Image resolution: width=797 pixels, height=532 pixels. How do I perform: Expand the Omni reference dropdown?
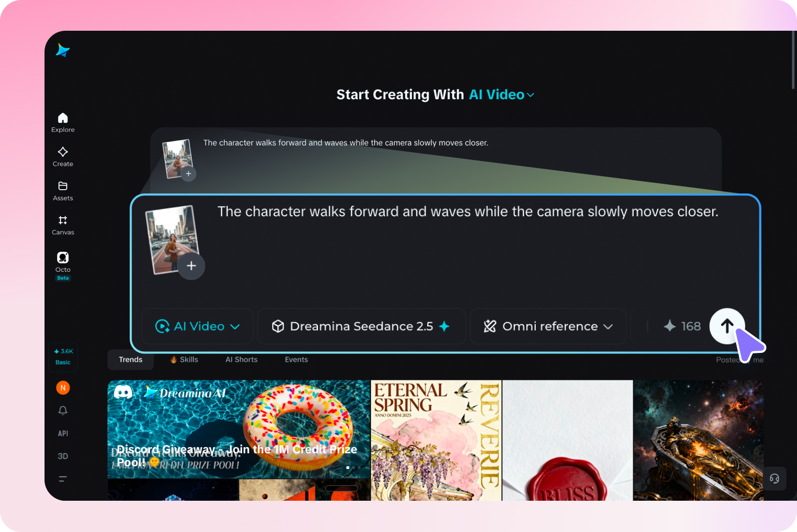[x=548, y=326]
